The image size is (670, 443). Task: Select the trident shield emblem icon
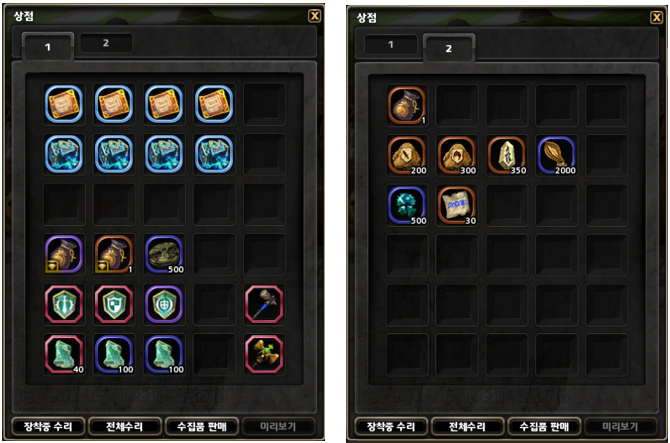pos(64,304)
